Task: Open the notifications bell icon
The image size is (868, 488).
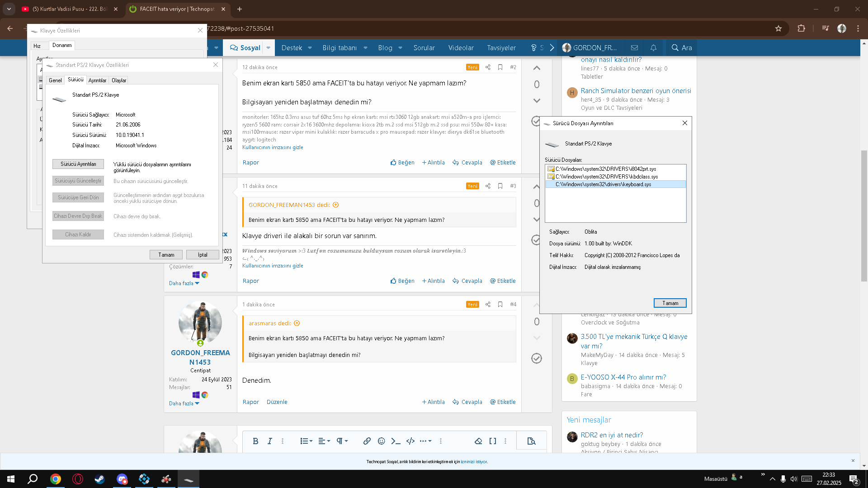Action: coord(653,48)
